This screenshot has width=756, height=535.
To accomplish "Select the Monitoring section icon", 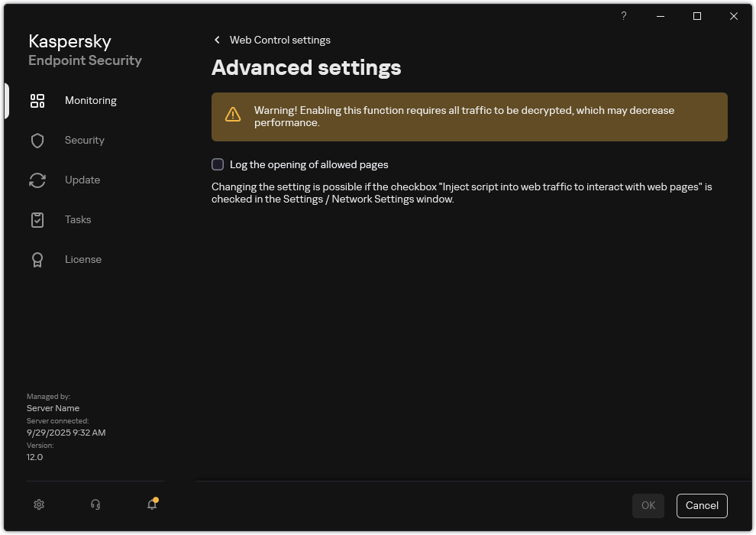I will point(37,100).
